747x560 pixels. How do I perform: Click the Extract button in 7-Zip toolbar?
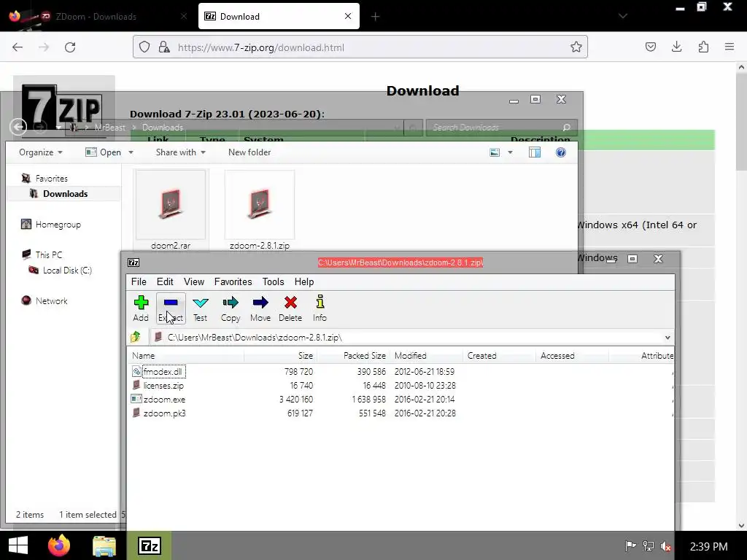click(x=171, y=308)
